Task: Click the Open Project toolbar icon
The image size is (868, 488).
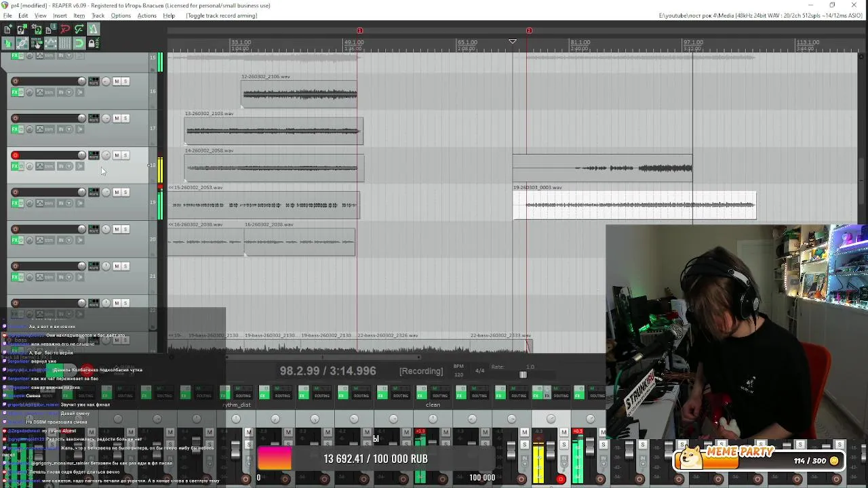Action: (x=22, y=29)
